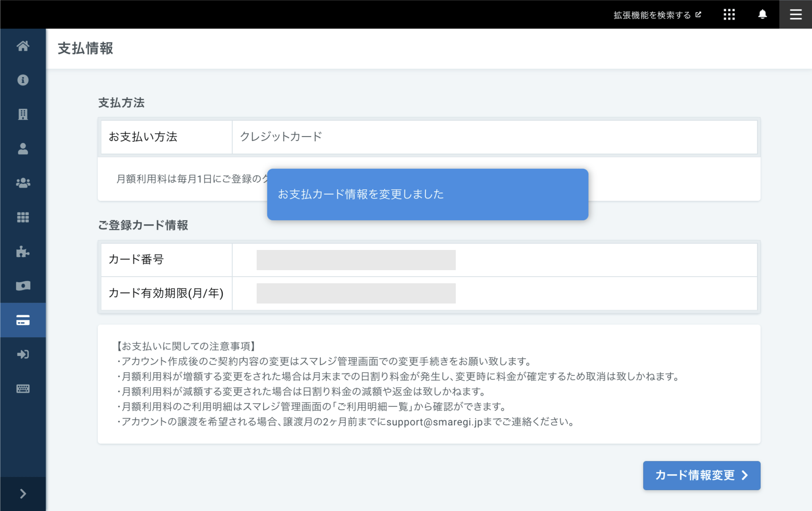The height and width of the screenshot is (511, 812).
Task: Click the banknote sidebar icon
Action: [x=23, y=286]
